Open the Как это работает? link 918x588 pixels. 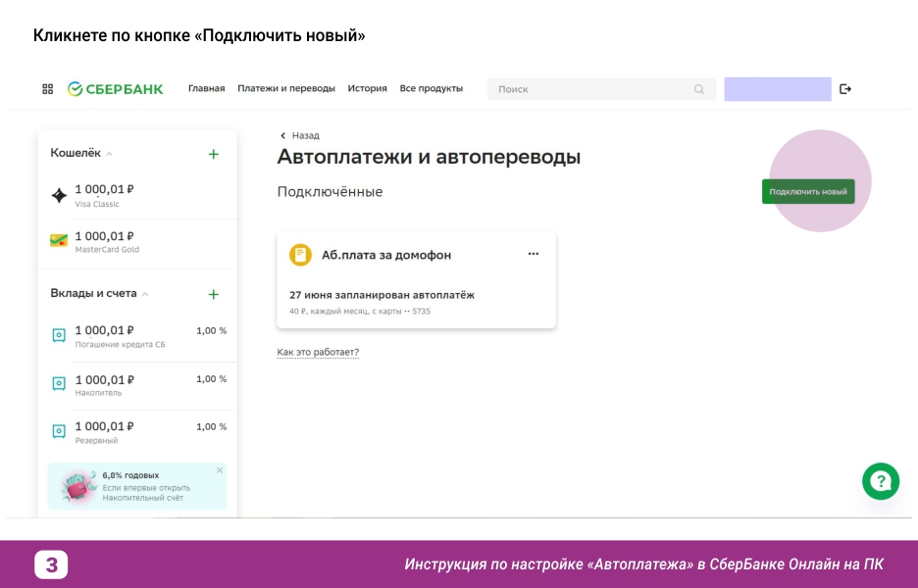318,352
